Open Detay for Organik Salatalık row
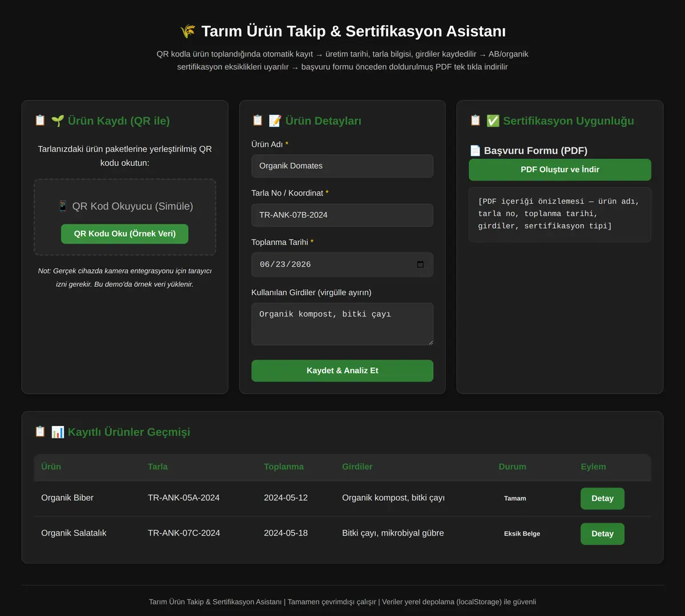The image size is (685, 616). click(602, 534)
